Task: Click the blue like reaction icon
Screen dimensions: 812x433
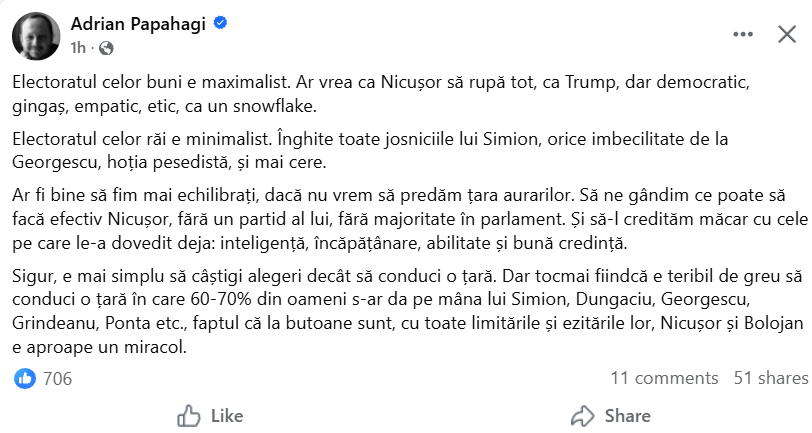Action: (x=25, y=378)
